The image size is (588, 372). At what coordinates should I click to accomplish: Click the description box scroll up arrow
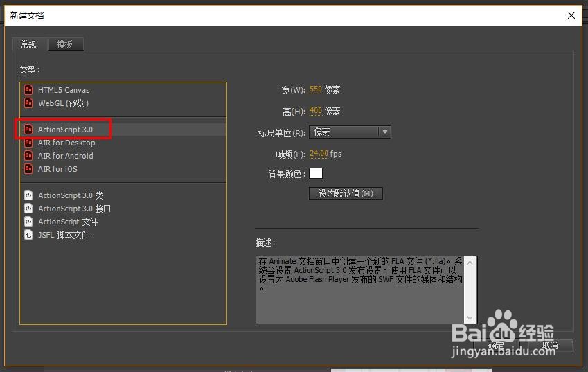(470, 263)
